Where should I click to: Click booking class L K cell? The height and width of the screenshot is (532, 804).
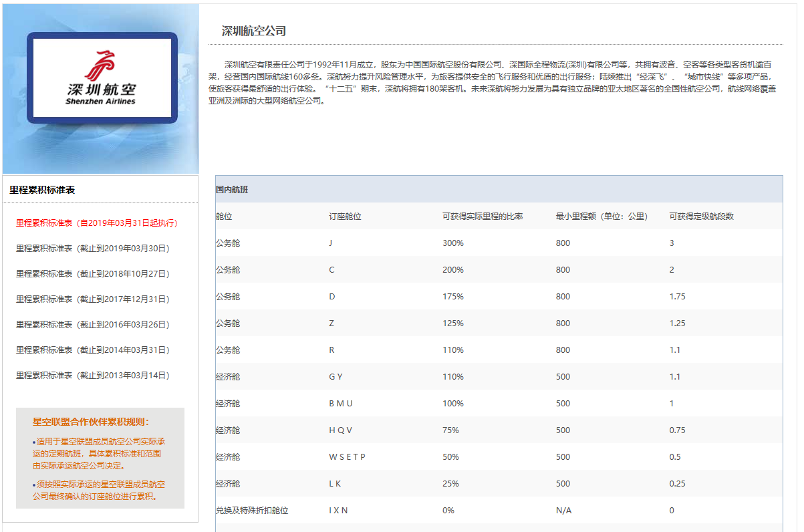tap(335, 484)
